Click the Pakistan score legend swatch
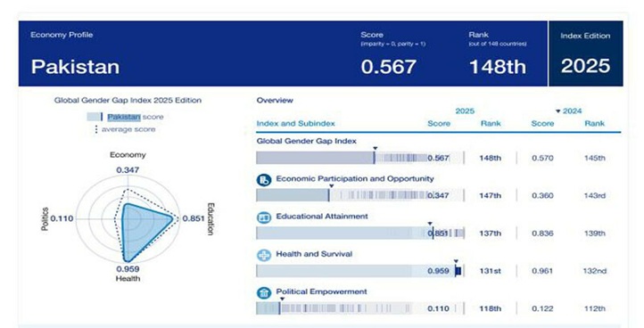The height and width of the screenshot is (328, 644). [95, 117]
